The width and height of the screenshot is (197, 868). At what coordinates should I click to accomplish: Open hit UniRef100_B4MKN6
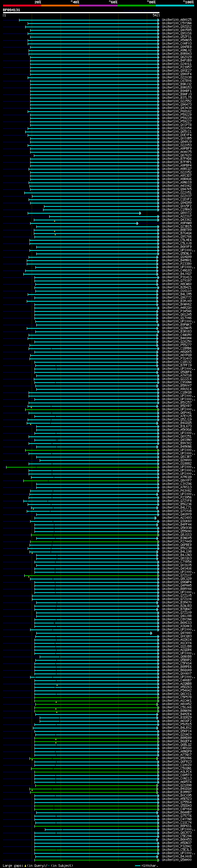coord(177,446)
